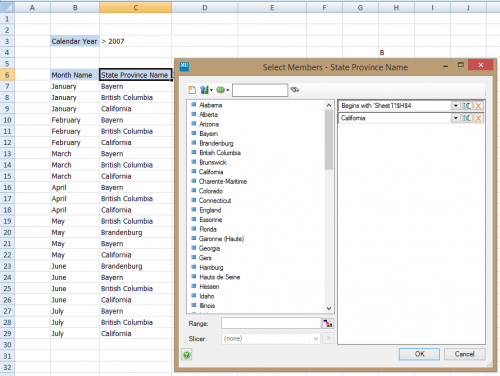This screenshot has height=376, width=500.
Task: Select Florida in the member list
Action: (x=208, y=229)
